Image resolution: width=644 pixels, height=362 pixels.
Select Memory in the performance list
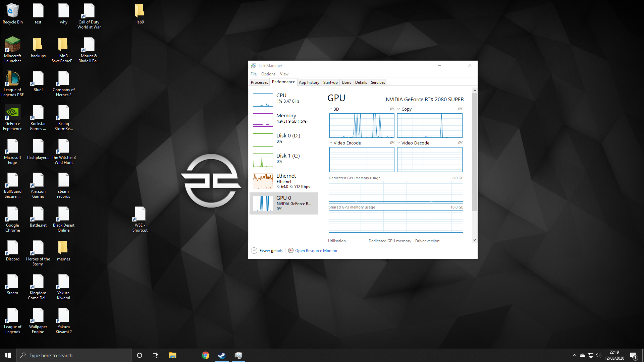point(284,120)
